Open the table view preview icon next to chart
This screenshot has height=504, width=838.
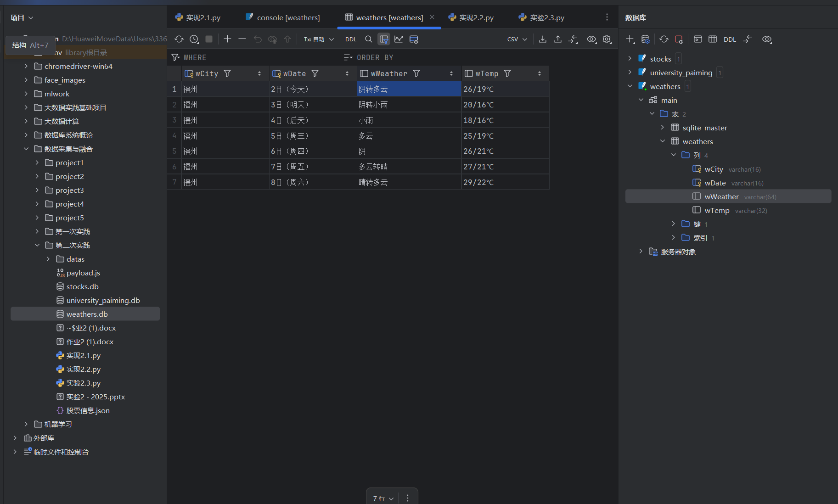[414, 39]
